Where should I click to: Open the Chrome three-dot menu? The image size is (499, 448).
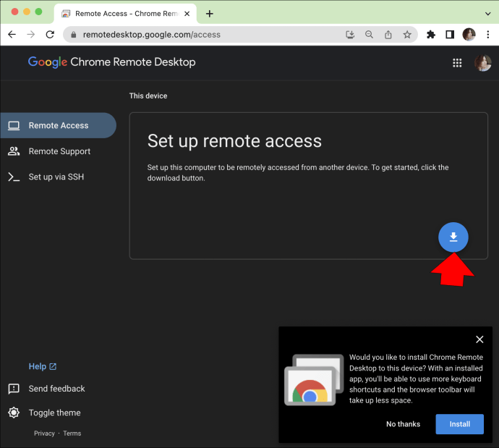pos(488,35)
